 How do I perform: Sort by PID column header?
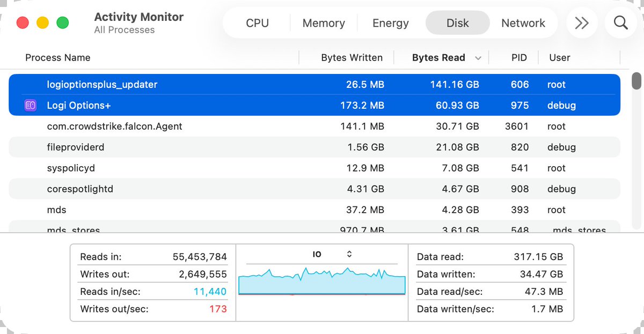tap(519, 57)
